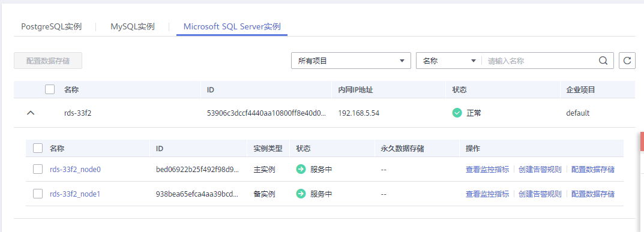Click the 请输入名称 search input field
The image size is (644, 232).
[x=540, y=61]
